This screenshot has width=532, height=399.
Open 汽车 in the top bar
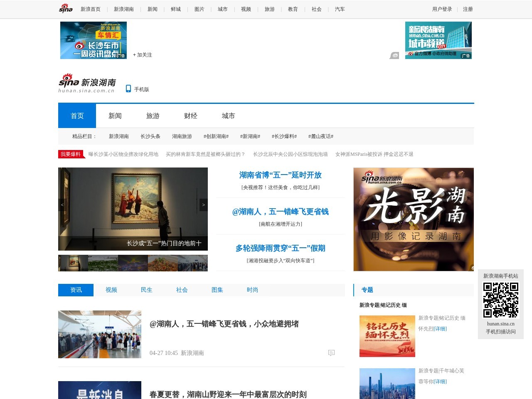[340, 9]
